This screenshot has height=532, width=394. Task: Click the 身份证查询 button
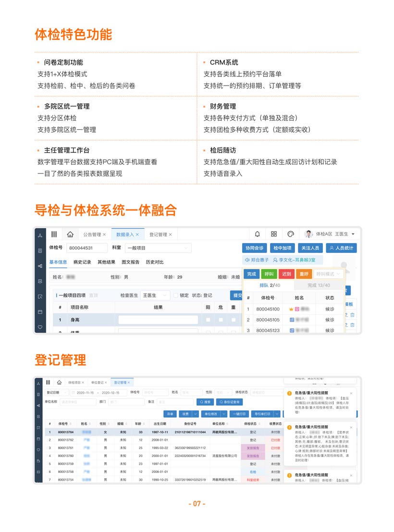click(x=230, y=402)
